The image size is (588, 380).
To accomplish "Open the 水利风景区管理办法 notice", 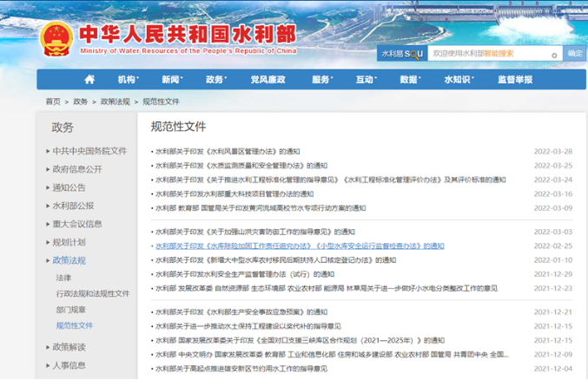I will click(x=228, y=152).
